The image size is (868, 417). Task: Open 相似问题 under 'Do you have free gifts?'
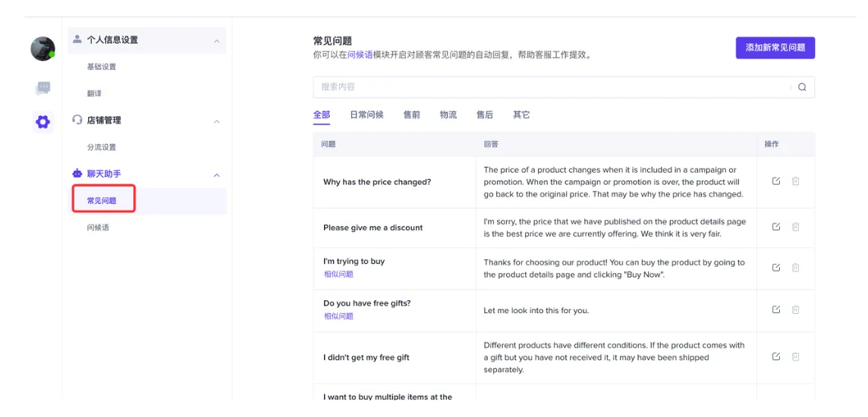[338, 316]
